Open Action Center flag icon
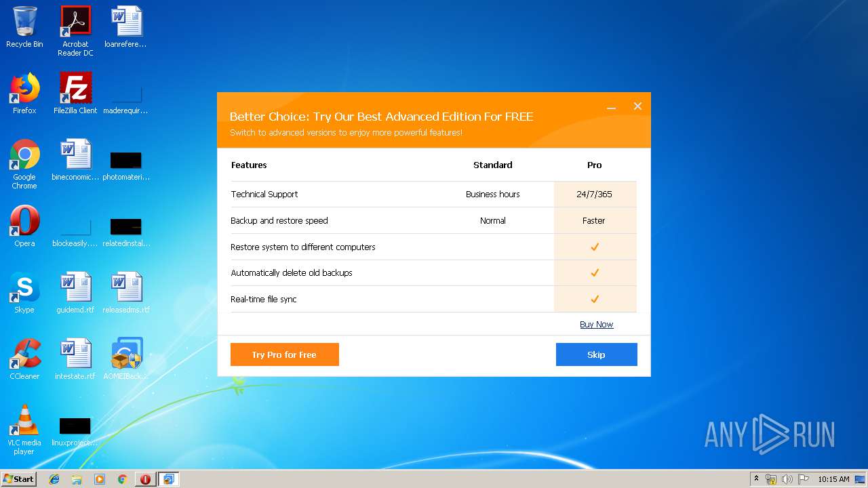This screenshot has width=868, height=488. (804, 479)
